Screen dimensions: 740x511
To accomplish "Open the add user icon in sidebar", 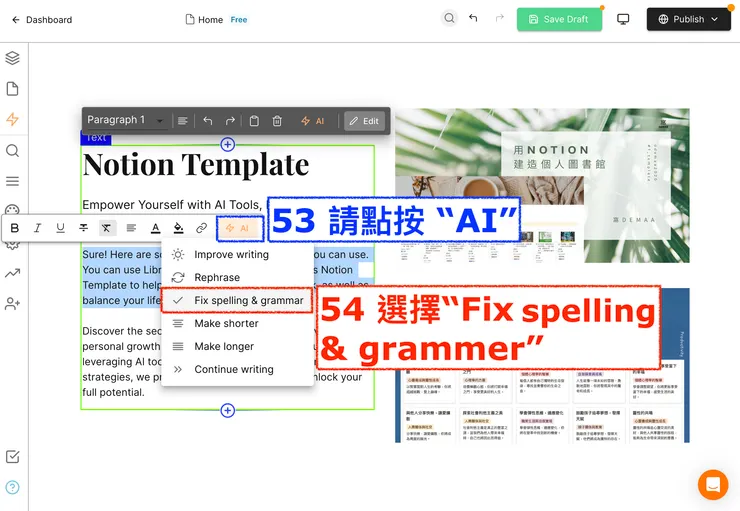I will (13, 303).
